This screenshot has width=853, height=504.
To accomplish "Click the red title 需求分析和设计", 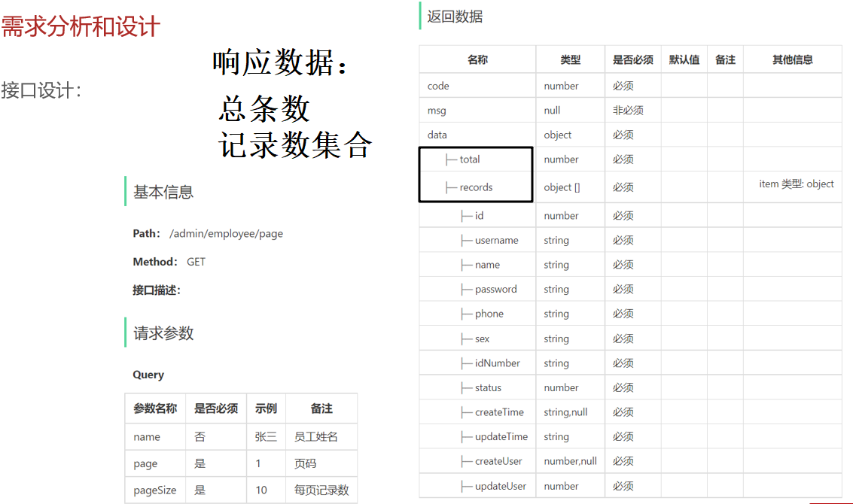I will pos(81,26).
